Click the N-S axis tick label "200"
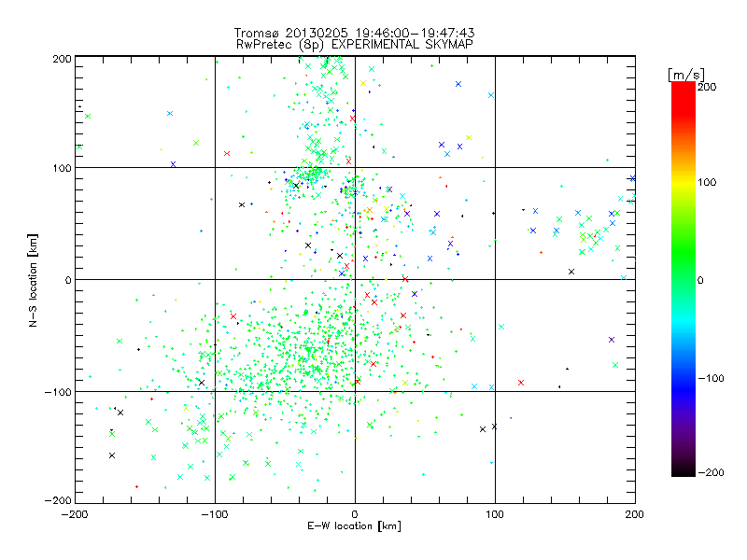This screenshot has height=560, width=747. [62, 59]
